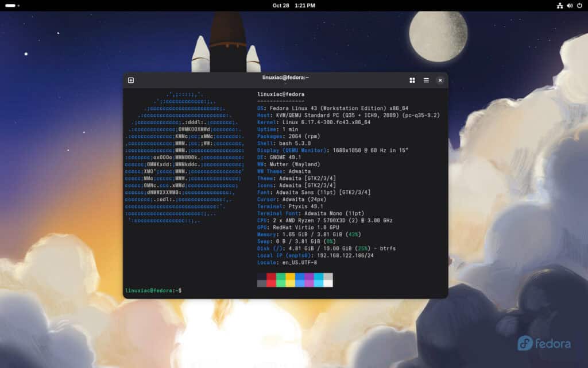The height and width of the screenshot is (368, 588).
Task: Select the Display resolution text 1680x1050
Action: click(346, 150)
